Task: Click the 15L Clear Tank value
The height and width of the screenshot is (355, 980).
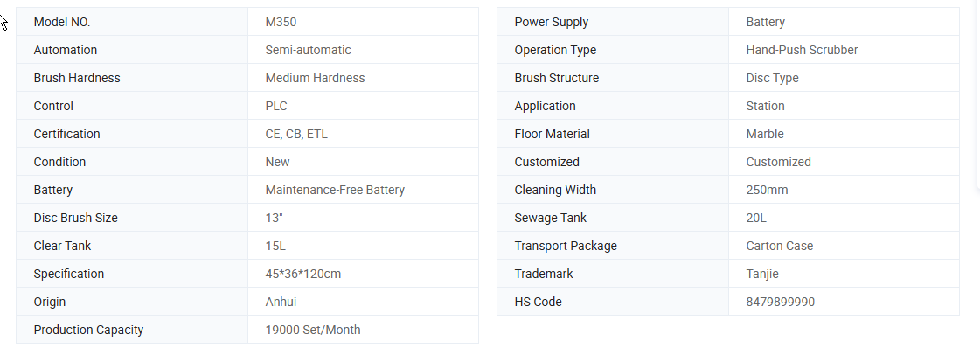Action: (x=276, y=246)
